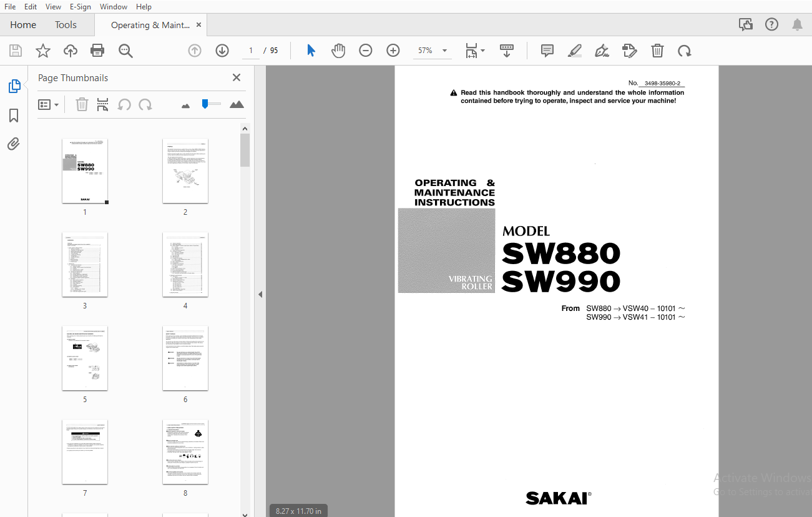The image size is (812, 517).
Task: Click the scroll down arrow in thumbnails panel
Action: [x=245, y=514]
